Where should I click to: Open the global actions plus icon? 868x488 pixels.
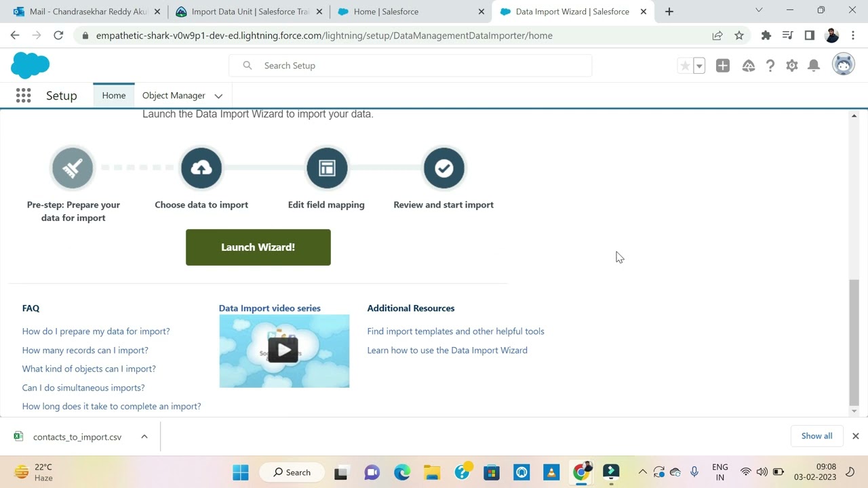coord(723,66)
